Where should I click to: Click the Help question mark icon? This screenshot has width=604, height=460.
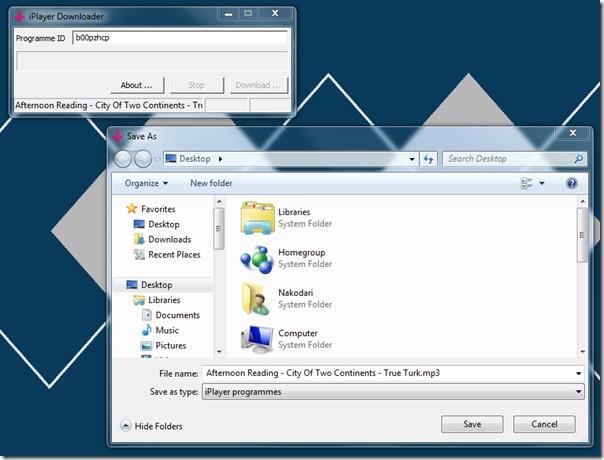tap(572, 184)
